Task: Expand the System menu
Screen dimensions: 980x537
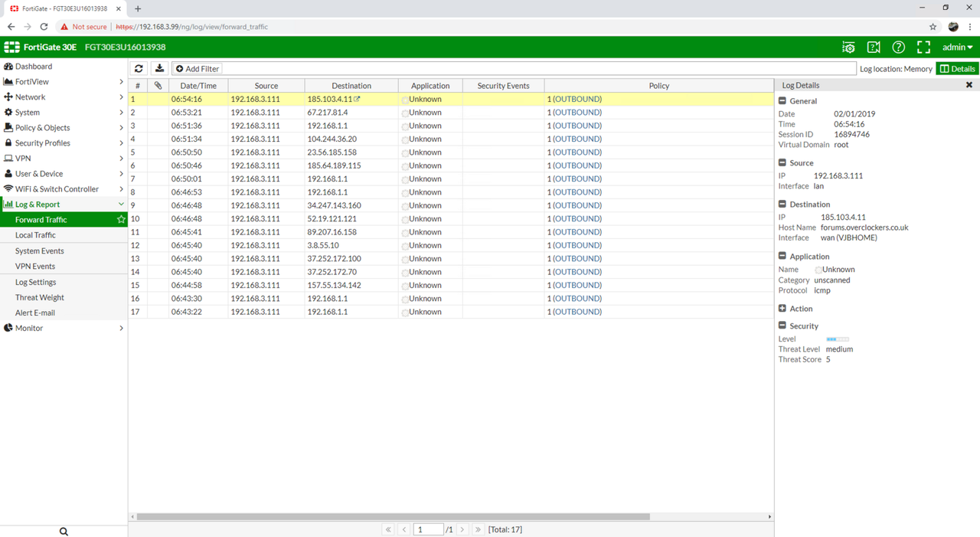Action: tap(64, 113)
